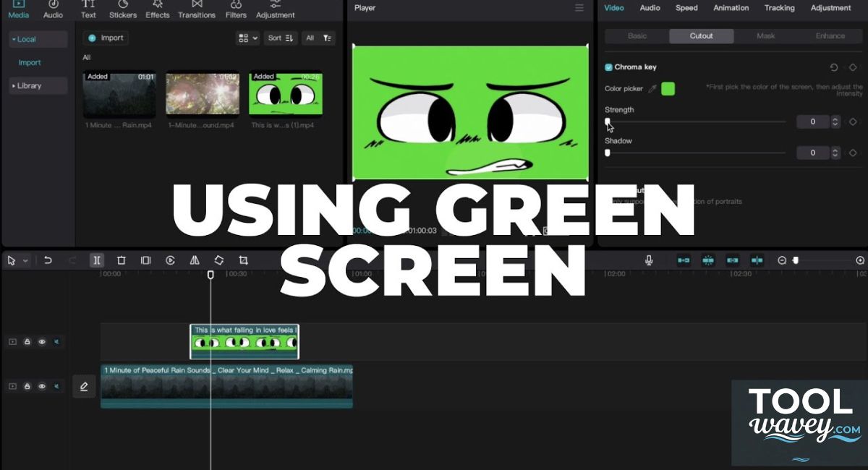Open the Media panel tab
This screenshot has width=868, height=470.
[x=19, y=9]
